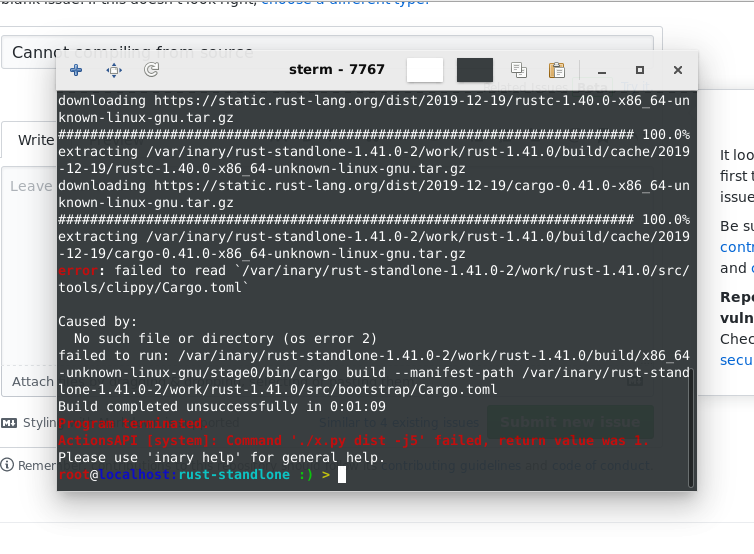Click the info icon beside Remember text
The height and width of the screenshot is (554, 754).
click(7, 465)
